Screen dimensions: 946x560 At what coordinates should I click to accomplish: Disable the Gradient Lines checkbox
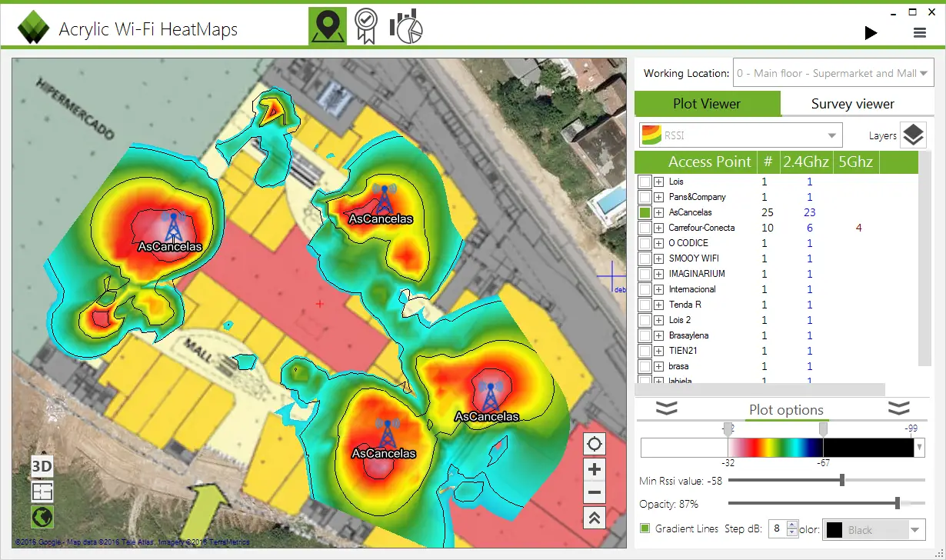point(645,528)
